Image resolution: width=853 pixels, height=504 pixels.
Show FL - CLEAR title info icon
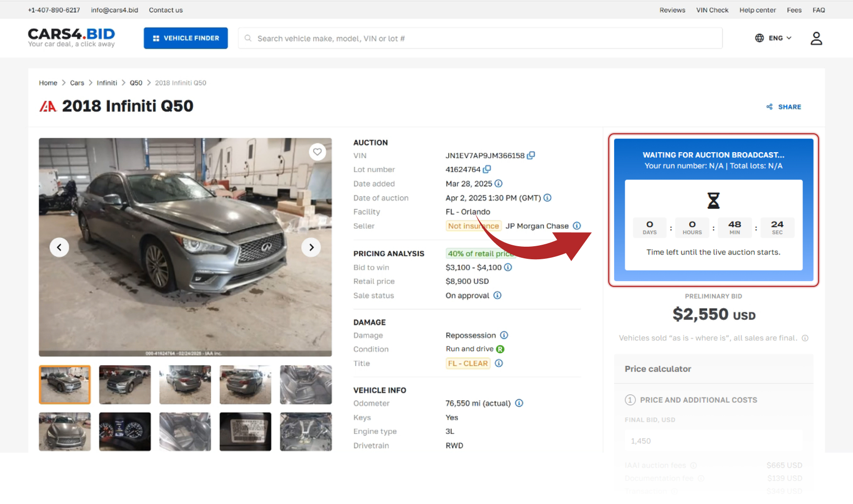point(499,363)
